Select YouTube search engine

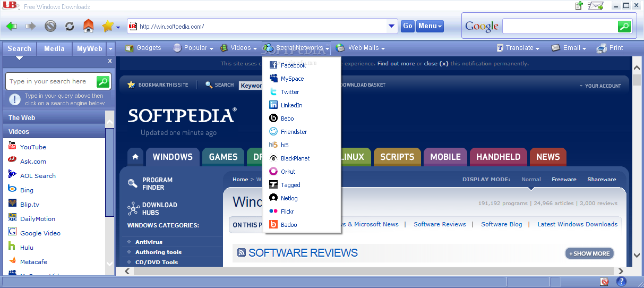(x=33, y=147)
